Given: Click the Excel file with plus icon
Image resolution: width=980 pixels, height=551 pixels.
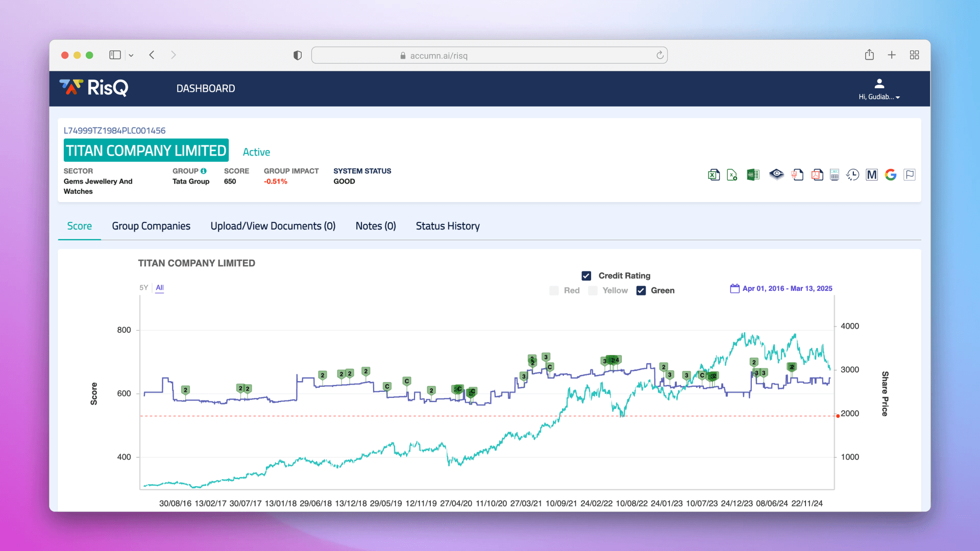Looking at the screenshot, I should [732, 175].
